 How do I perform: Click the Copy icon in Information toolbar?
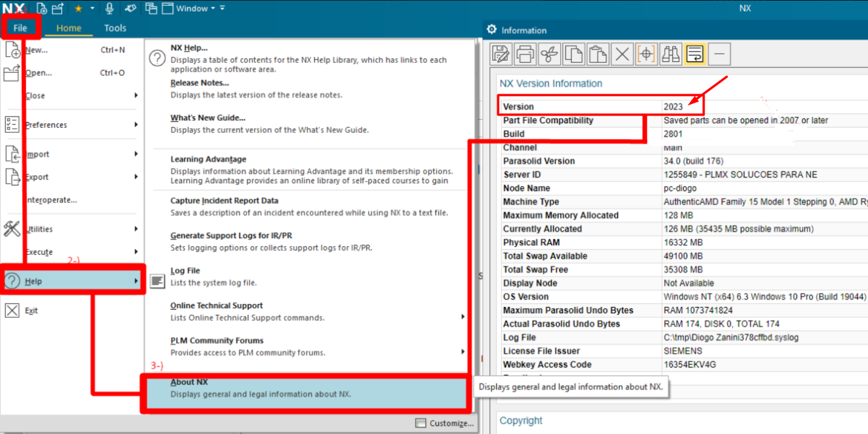573,54
